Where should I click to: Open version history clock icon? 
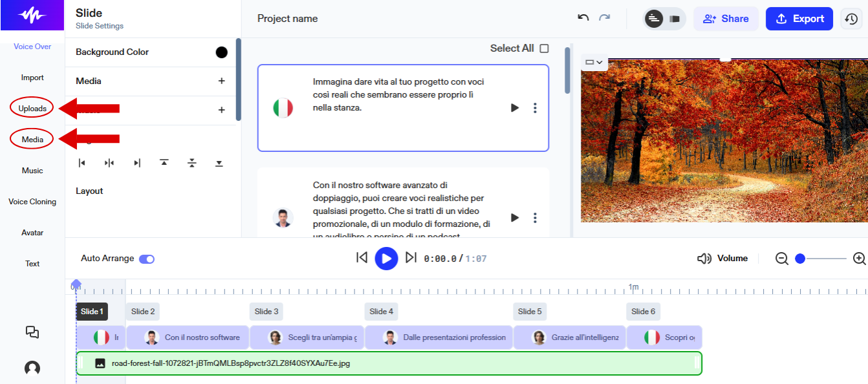click(852, 19)
